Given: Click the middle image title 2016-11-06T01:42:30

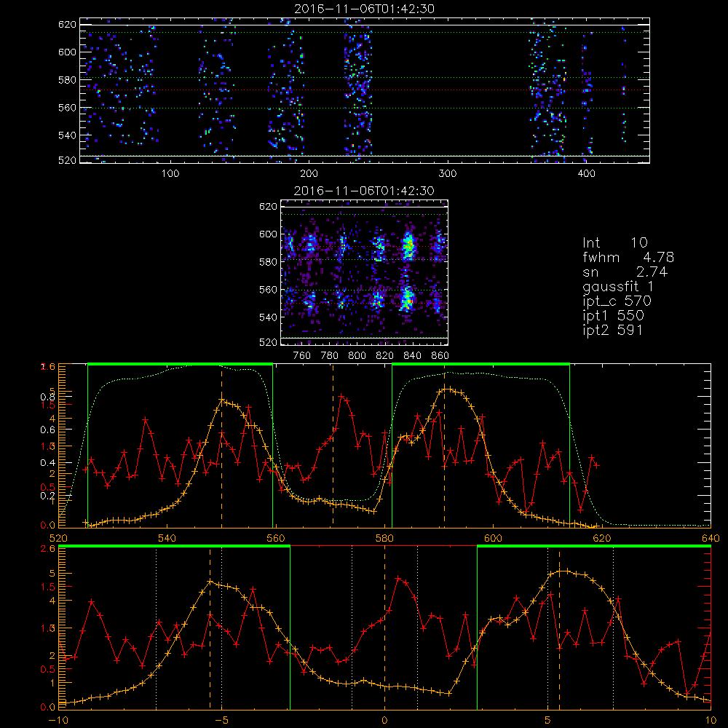Looking at the screenshot, I should [x=364, y=191].
